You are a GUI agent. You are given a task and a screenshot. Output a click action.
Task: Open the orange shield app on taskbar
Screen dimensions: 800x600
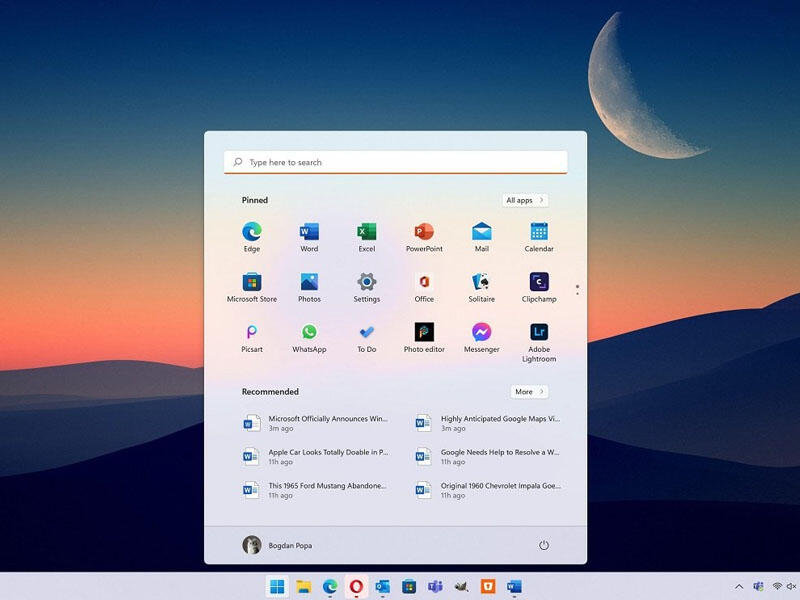(488, 587)
